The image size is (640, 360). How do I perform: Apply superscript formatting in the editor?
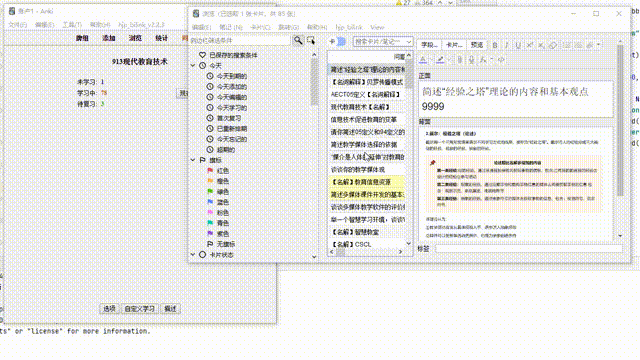(x=529, y=45)
